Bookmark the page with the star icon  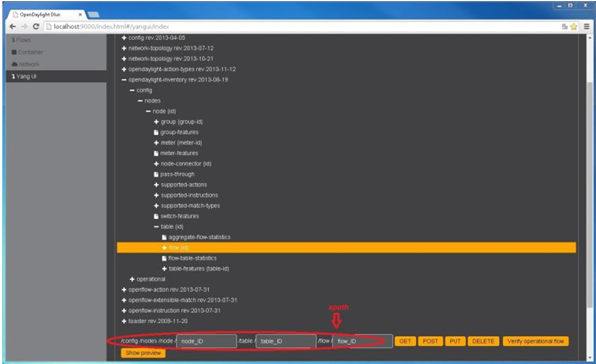pos(573,27)
